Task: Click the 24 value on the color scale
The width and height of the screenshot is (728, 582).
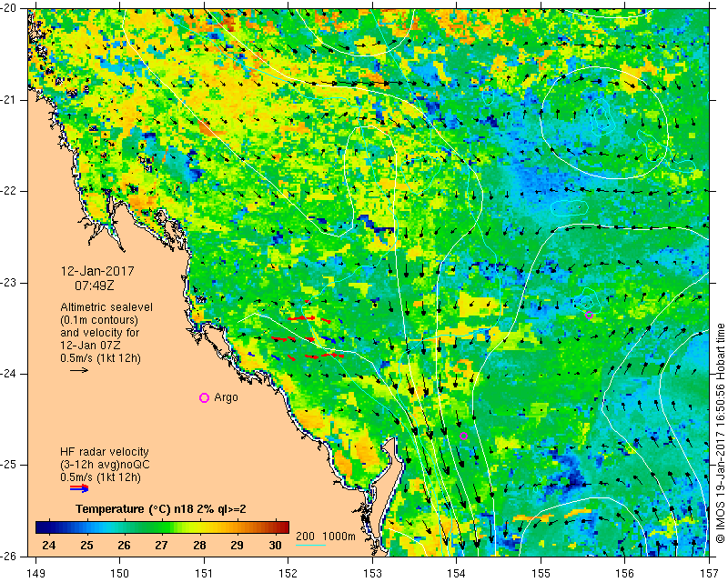Action: pyautogui.click(x=48, y=546)
